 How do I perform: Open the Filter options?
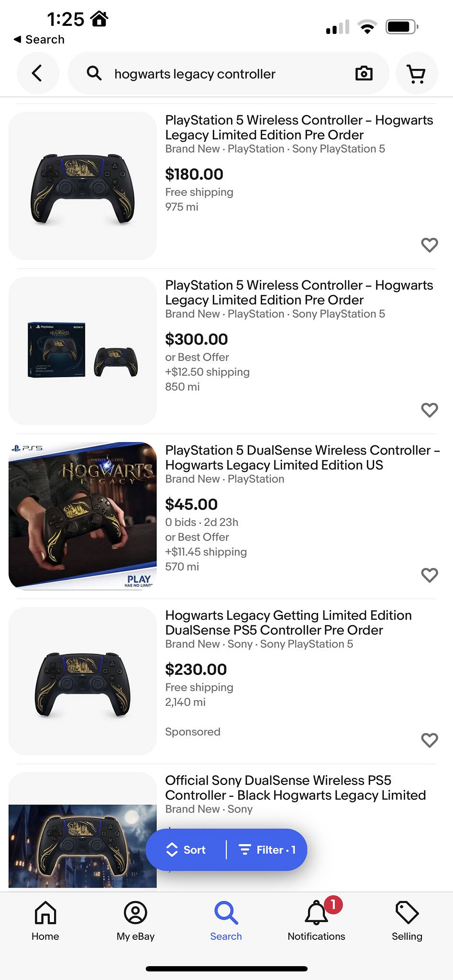point(267,850)
